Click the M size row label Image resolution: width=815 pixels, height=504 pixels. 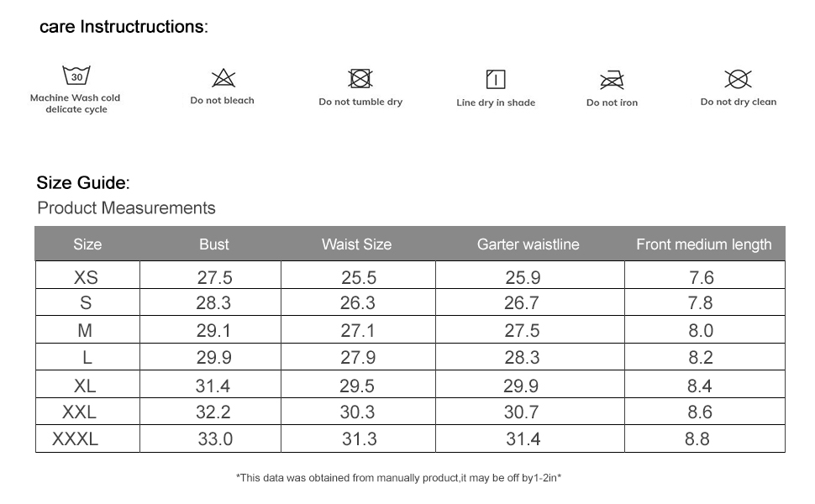[85, 331]
